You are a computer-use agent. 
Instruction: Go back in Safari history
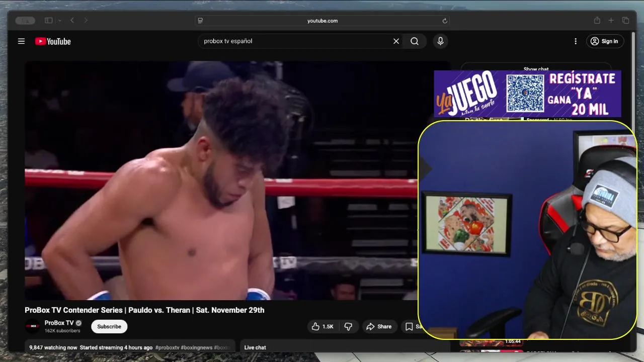(x=72, y=20)
